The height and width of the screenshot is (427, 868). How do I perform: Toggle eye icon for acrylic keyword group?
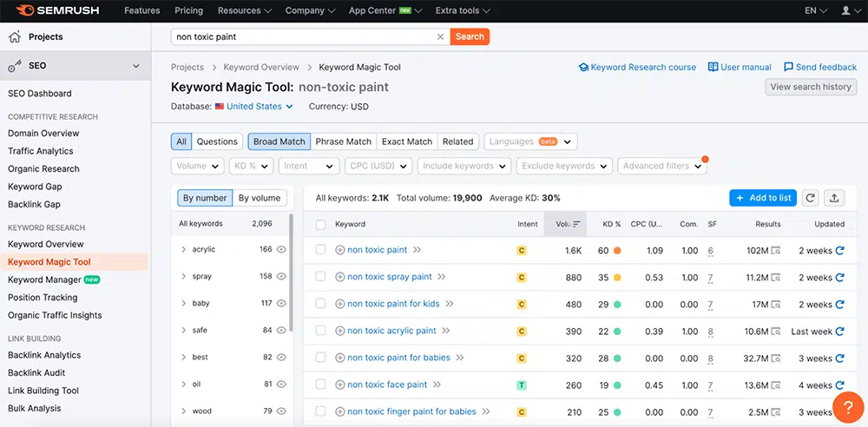[281, 250]
